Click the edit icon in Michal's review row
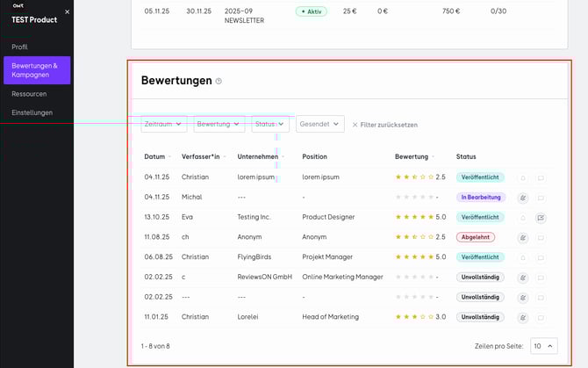 (x=523, y=198)
